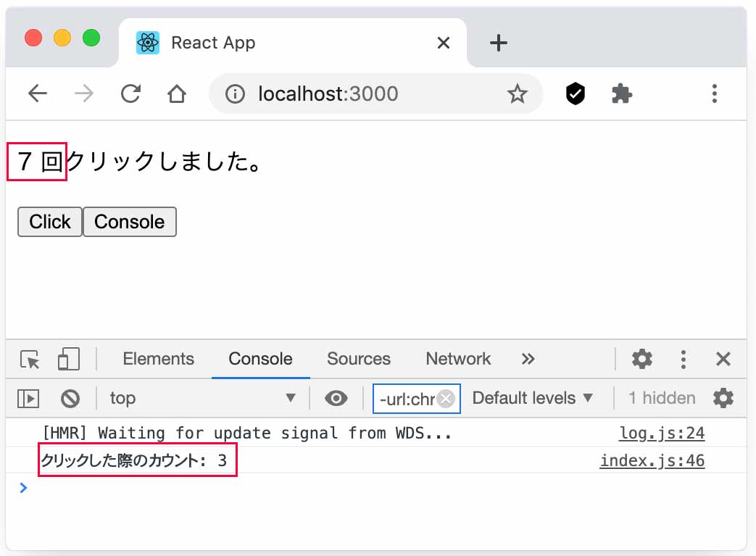Show more DevTools tabs via chevrons
The height and width of the screenshot is (556, 756).
(528, 359)
